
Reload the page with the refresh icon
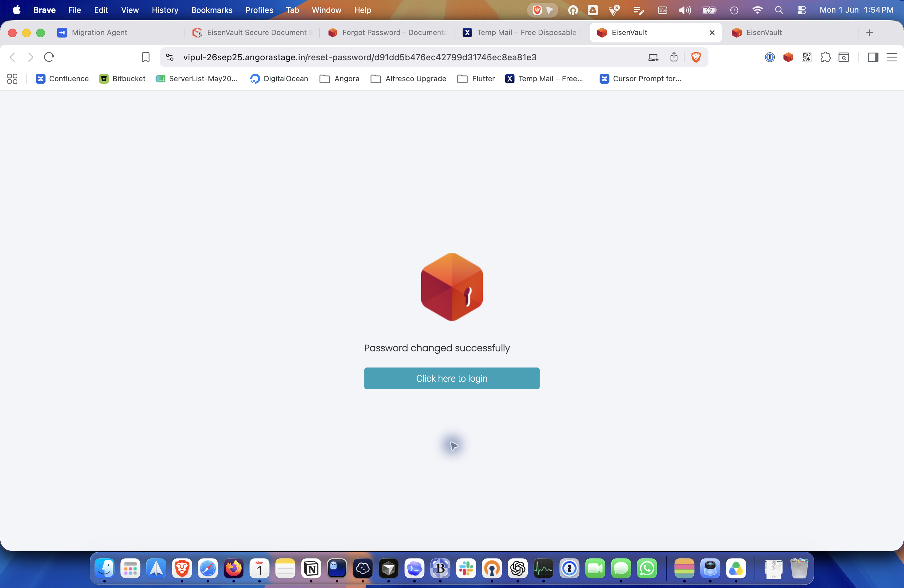point(49,58)
